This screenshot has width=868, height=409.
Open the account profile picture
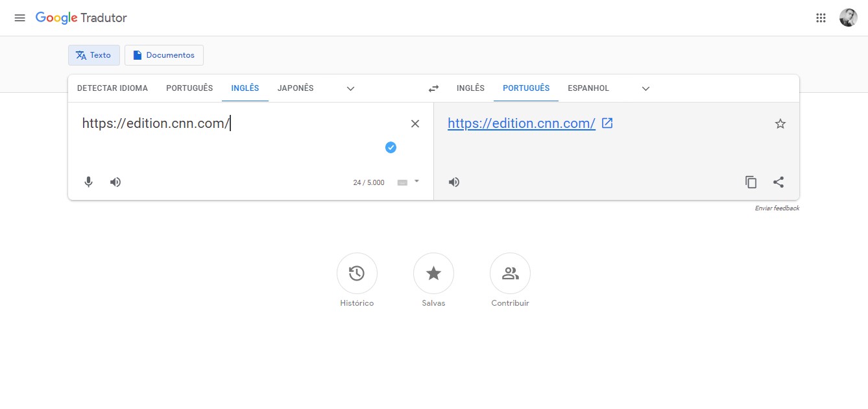pyautogui.click(x=849, y=18)
